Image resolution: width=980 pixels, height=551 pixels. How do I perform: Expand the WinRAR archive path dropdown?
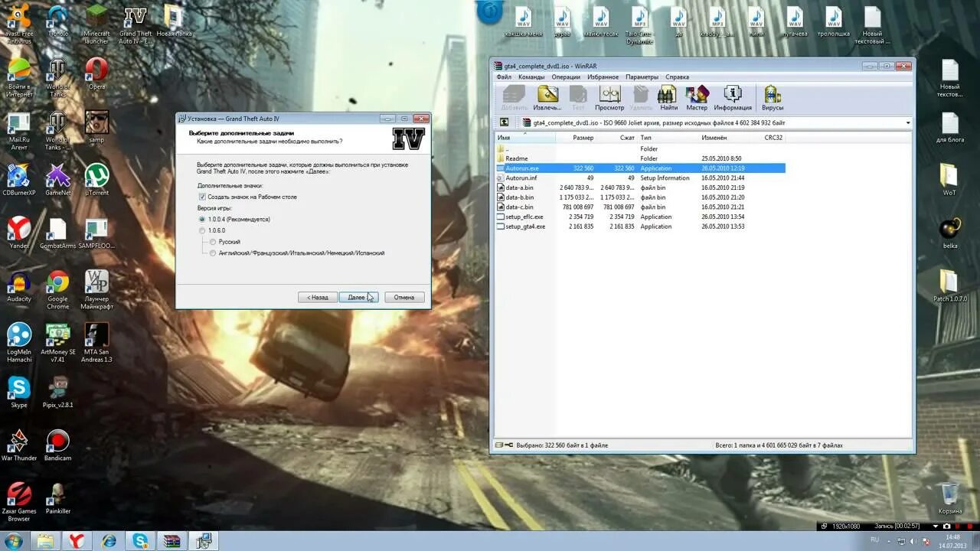908,122
